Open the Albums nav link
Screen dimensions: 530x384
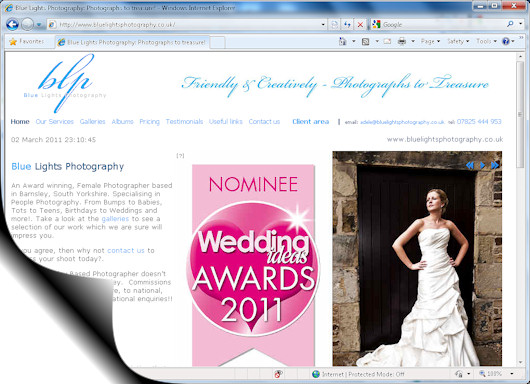(x=122, y=122)
